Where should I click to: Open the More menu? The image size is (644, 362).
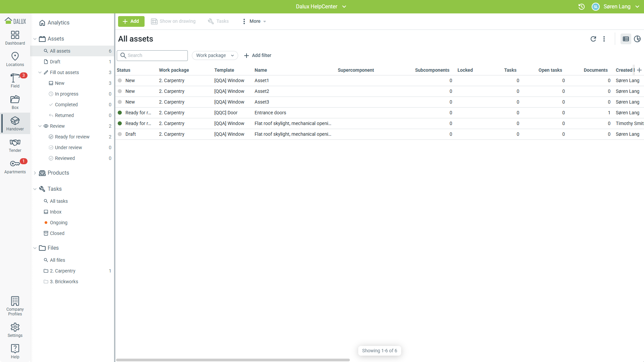tap(255, 21)
